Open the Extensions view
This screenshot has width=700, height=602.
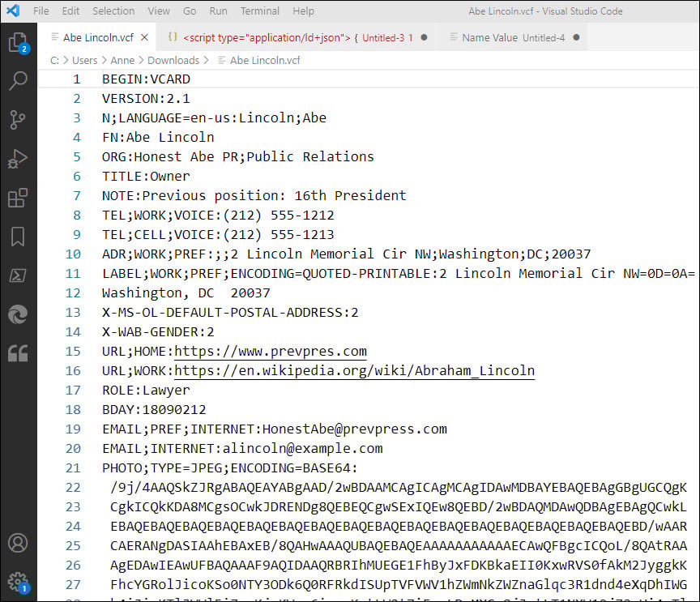[x=18, y=198]
